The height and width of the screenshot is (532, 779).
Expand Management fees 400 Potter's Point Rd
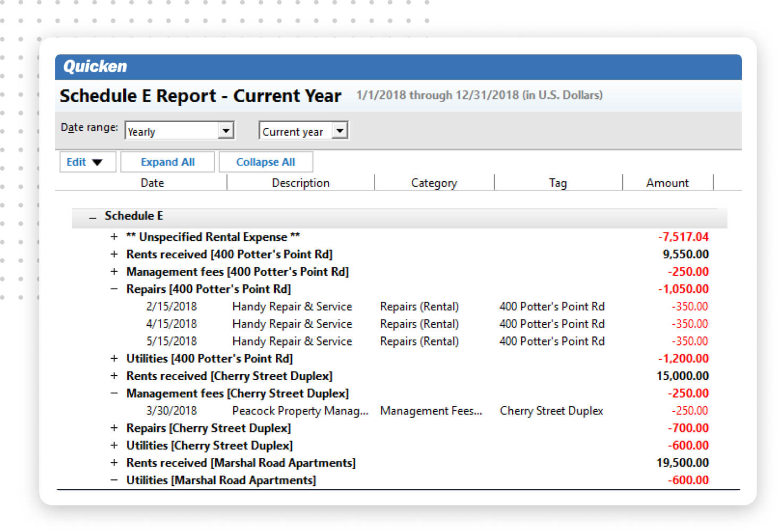click(x=114, y=272)
